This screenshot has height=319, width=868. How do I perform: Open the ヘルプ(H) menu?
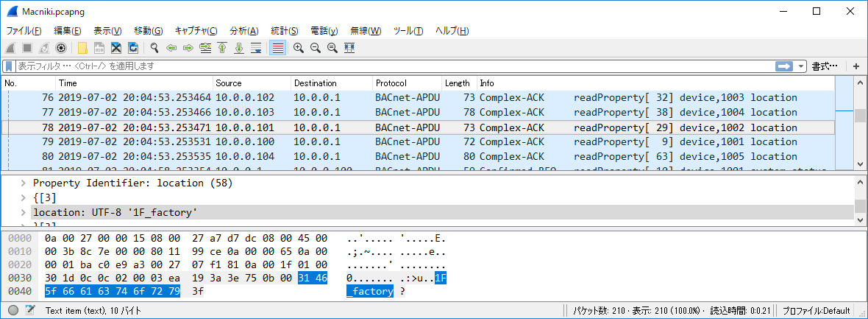452,30
